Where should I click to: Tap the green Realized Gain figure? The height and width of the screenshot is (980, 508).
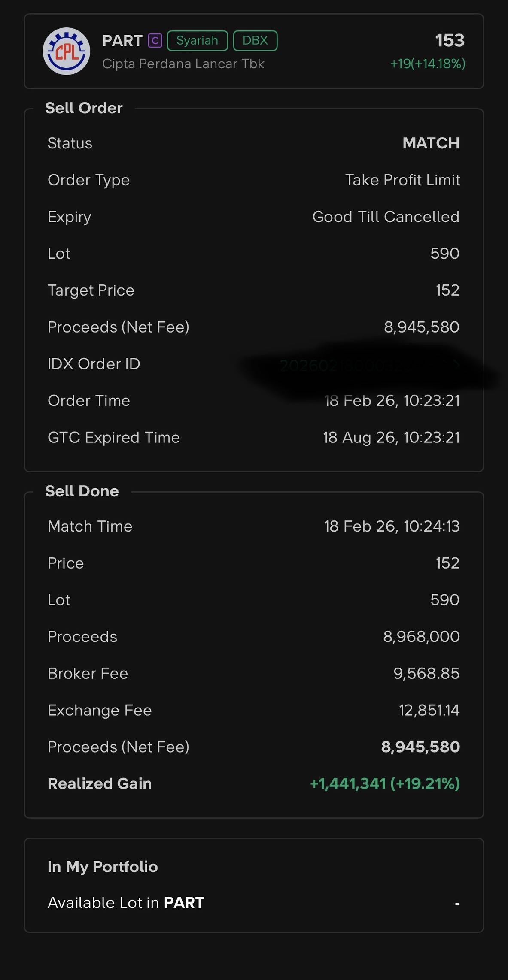[x=385, y=784]
